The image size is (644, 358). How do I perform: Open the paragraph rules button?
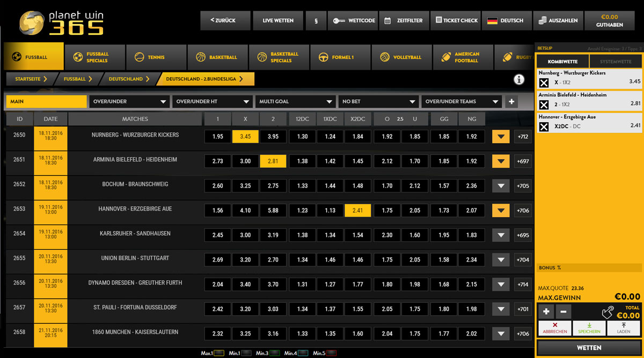coord(316,20)
